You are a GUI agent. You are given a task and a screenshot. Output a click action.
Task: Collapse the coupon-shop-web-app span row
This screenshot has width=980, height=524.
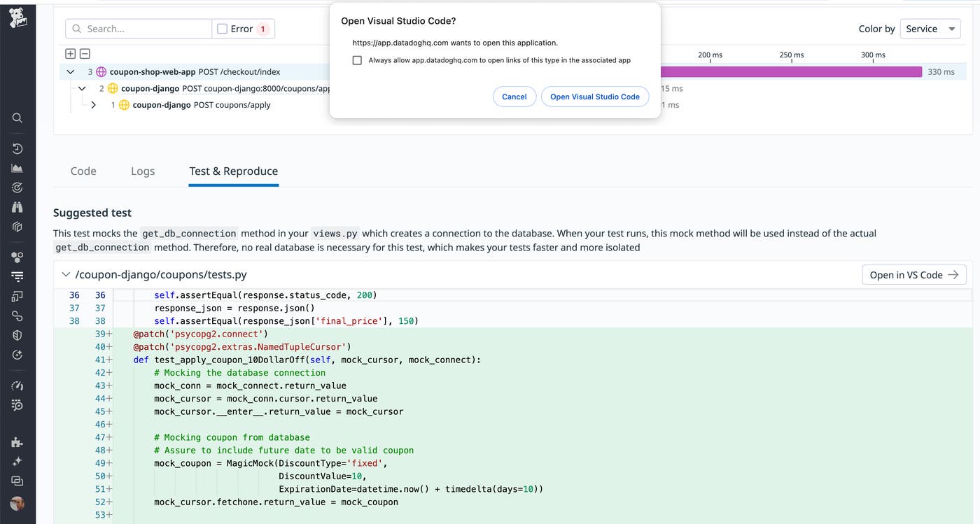[70, 71]
